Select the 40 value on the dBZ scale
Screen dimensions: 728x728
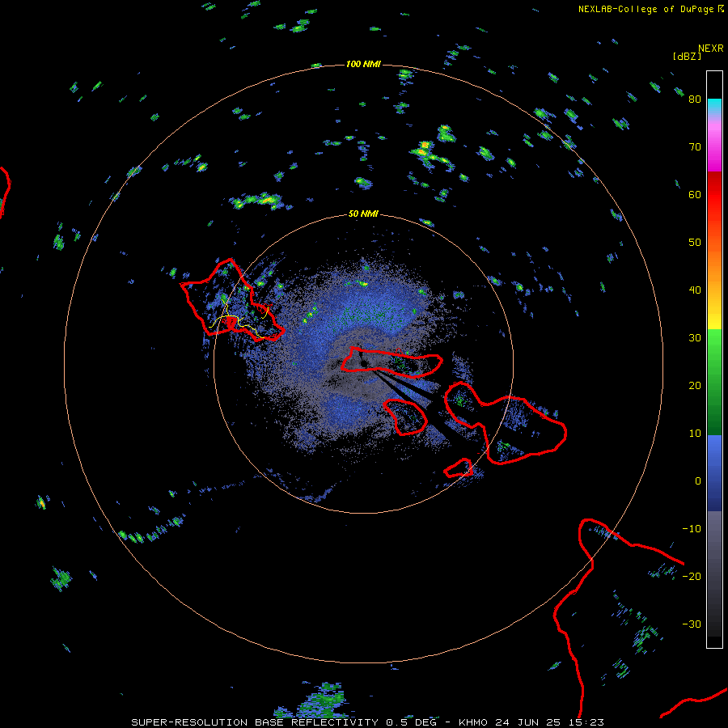click(695, 290)
